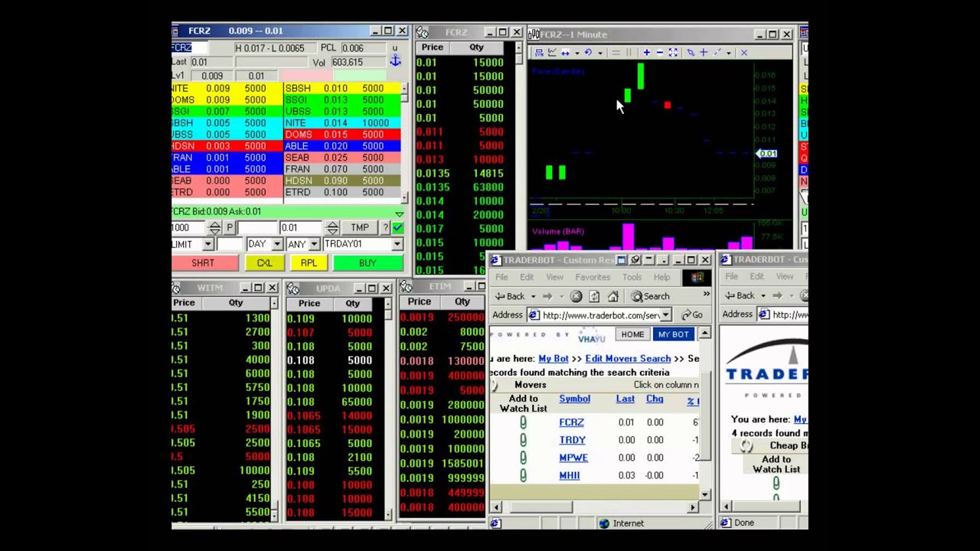Click the first symbol icon on the chart toolbar

(539, 52)
